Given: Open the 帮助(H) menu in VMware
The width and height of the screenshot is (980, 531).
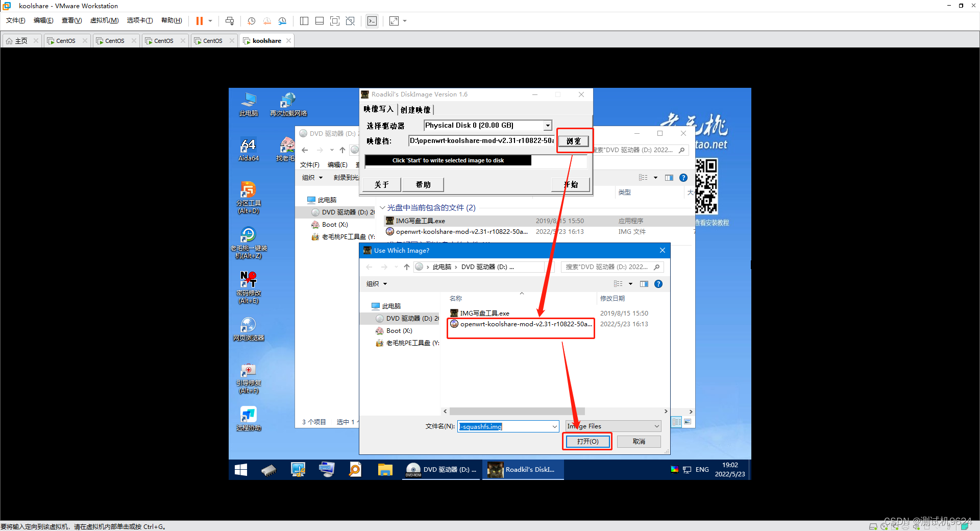Looking at the screenshot, I should (171, 20).
